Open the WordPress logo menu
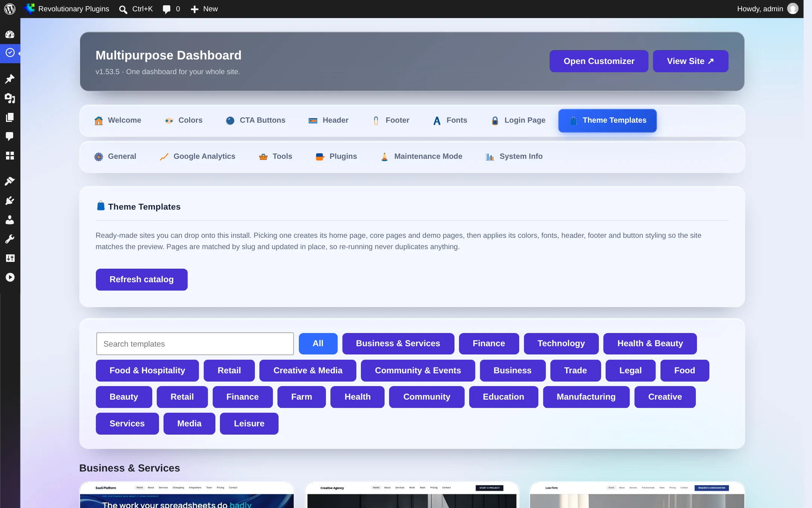812x508 pixels. 10,9
